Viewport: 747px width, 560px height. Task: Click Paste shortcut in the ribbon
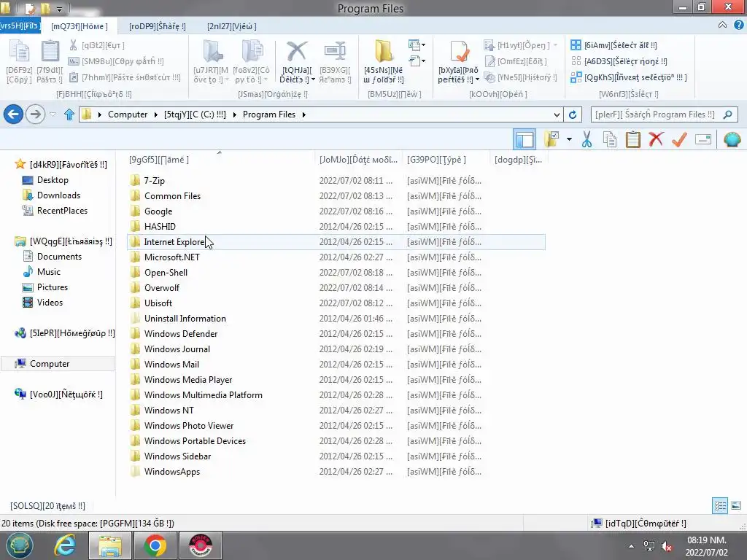click(125, 77)
